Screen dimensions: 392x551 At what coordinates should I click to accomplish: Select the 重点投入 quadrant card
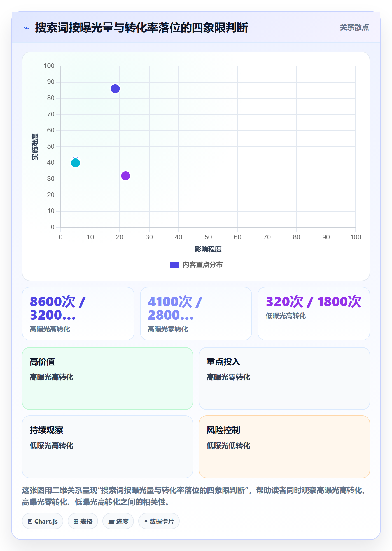[284, 379]
